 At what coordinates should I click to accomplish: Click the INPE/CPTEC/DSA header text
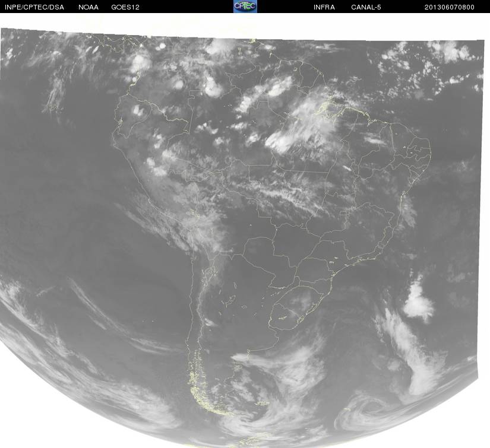point(34,7)
